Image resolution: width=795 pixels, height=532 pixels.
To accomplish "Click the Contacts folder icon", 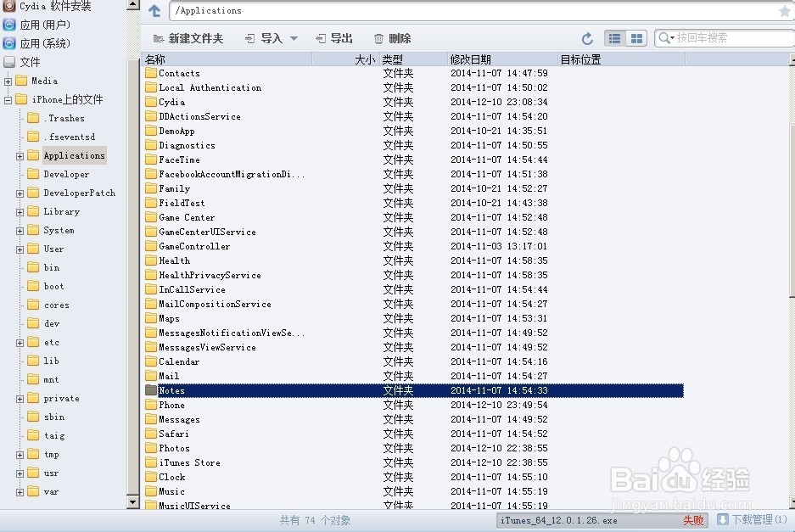I will point(150,73).
